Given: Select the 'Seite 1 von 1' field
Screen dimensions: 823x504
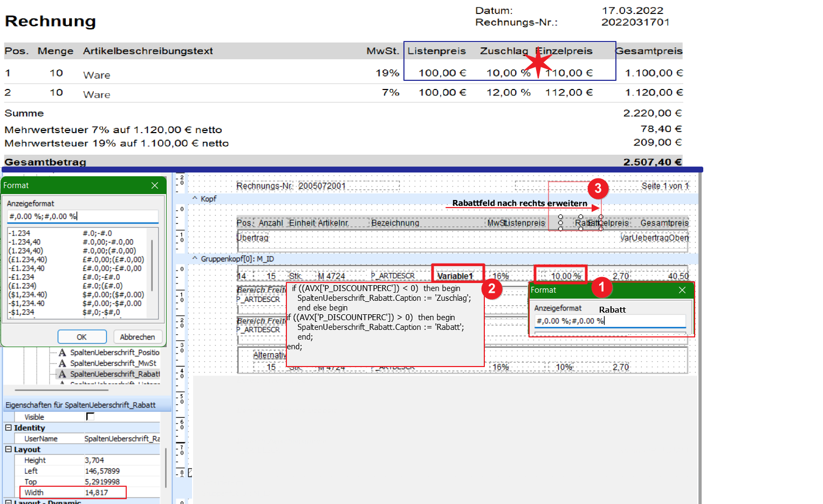Looking at the screenshot, I should pos(665,186).
